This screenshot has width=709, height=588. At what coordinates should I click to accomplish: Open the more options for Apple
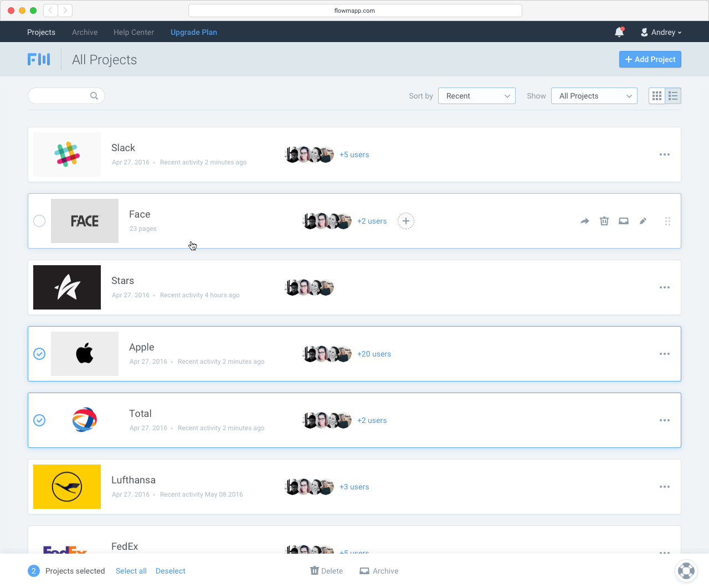(x=665, y=354)
